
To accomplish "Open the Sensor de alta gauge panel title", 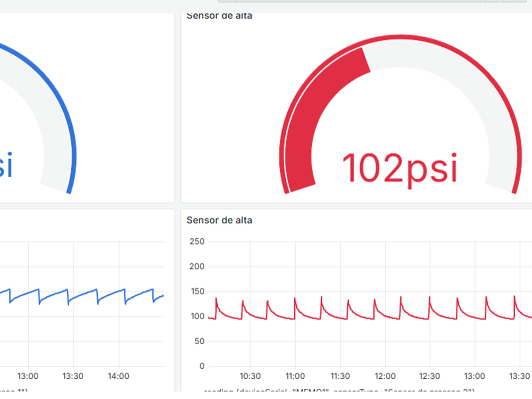I will click(x=219, y=15).
